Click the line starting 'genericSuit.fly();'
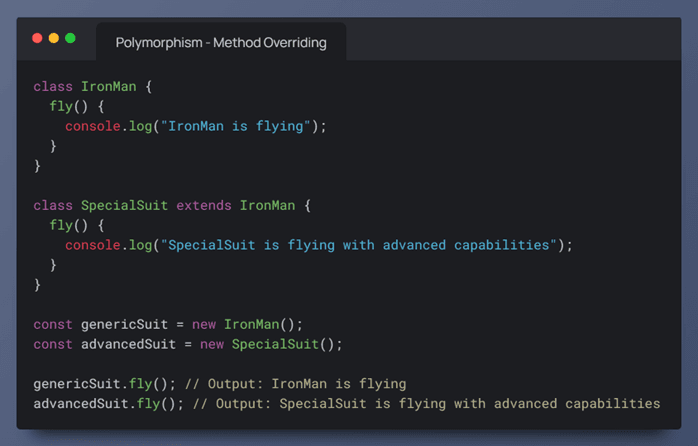 tap(220, 384)
